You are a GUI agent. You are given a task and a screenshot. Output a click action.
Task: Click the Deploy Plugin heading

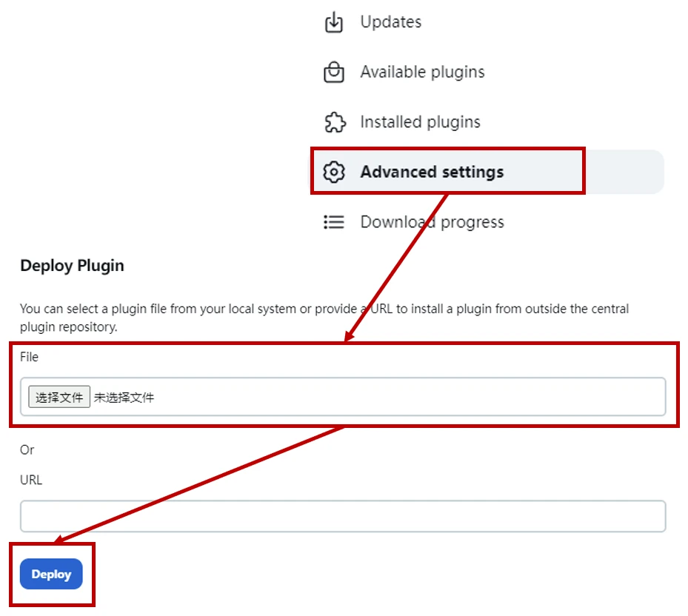click(x=72, y=266)
